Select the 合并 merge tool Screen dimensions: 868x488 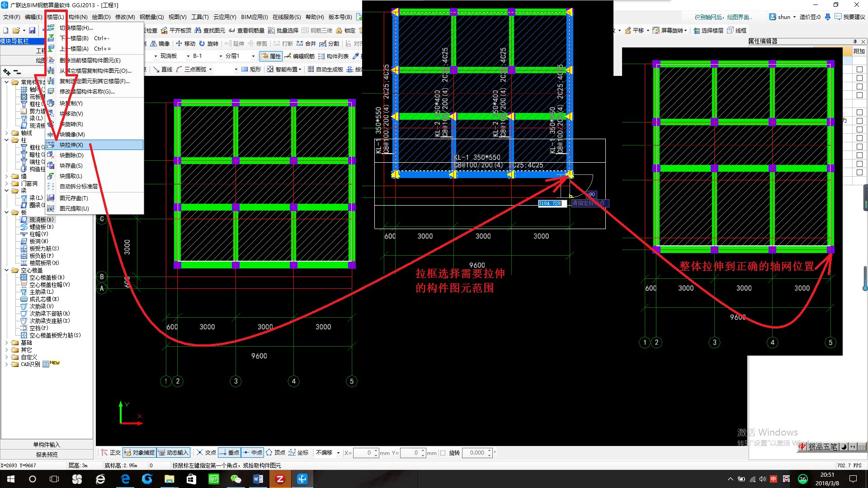click(306, 43)
